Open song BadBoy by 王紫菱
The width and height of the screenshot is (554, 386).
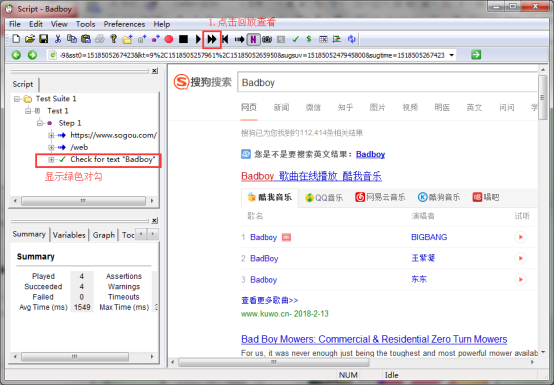264,259
